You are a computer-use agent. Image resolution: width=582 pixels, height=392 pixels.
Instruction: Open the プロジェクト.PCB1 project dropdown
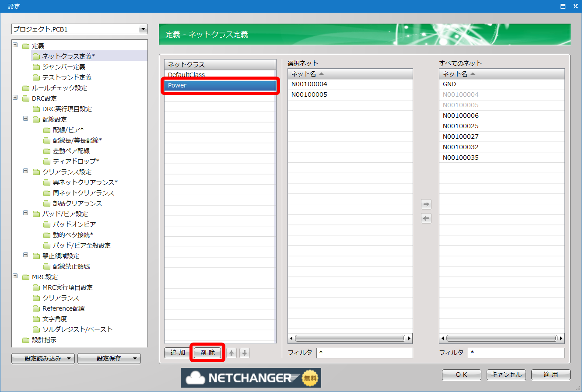click(x=143, y=29)
